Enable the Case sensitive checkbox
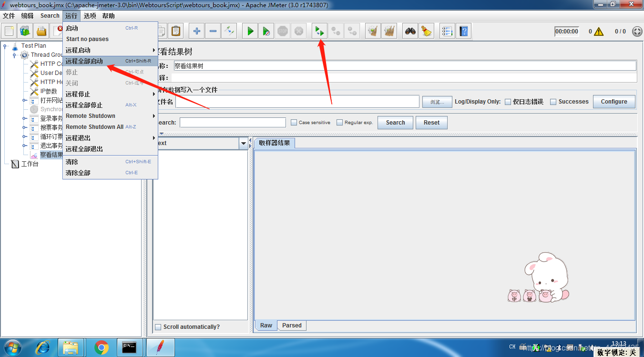 tap(294, 122)
